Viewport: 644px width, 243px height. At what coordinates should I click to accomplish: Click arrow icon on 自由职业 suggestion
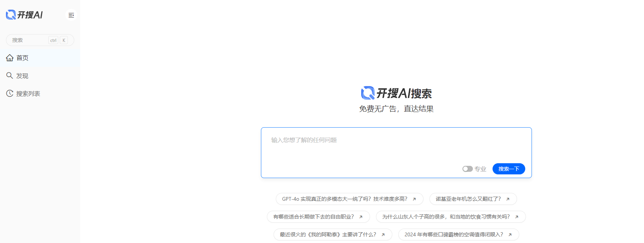(x=361, y=217)
